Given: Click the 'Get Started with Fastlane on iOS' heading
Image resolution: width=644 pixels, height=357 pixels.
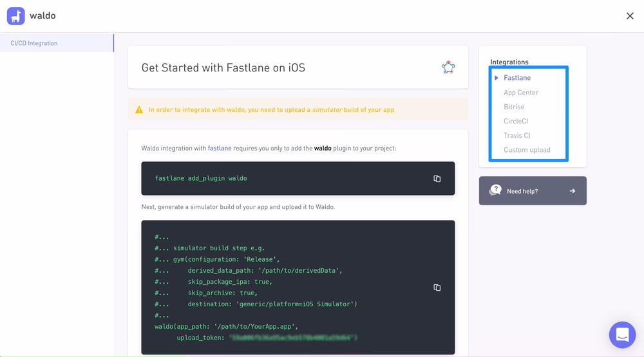Looking at the screenshot, I should 223,68.
